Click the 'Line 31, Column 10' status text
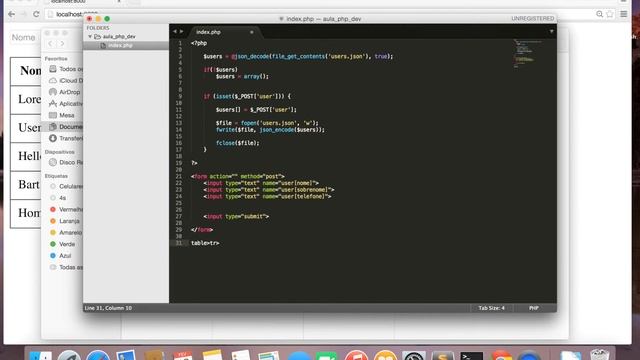 click(x=108, y=308)
